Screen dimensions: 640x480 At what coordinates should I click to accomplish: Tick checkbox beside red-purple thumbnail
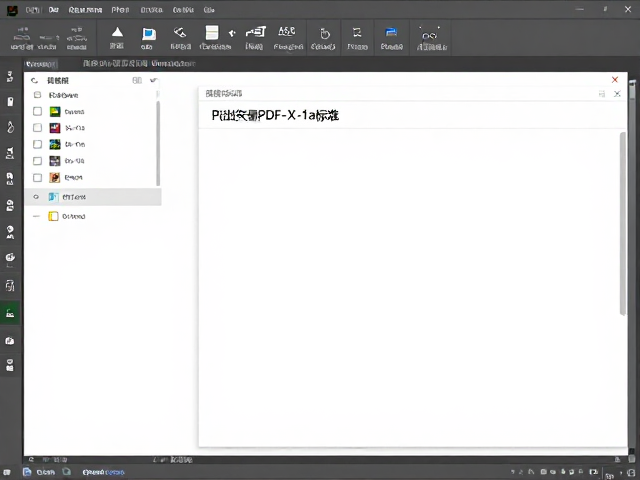(37, 128)
